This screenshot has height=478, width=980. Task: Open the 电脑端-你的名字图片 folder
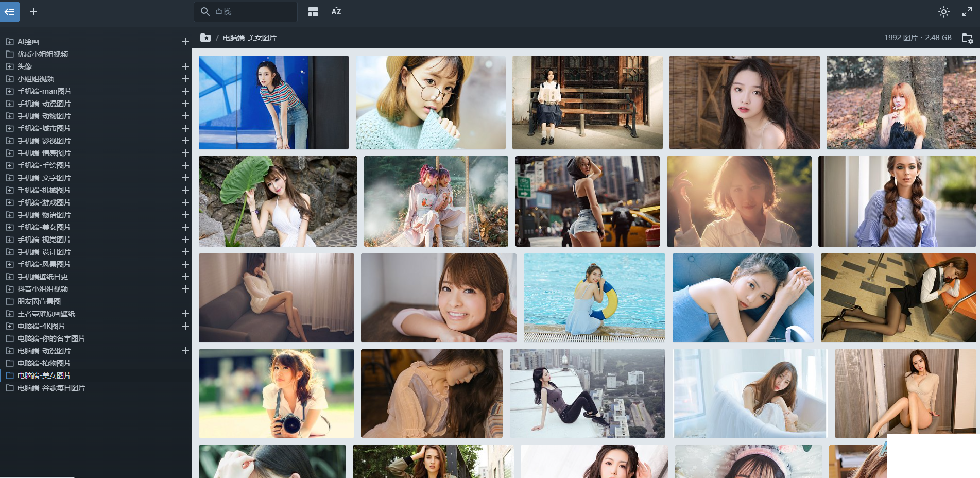(51, 338)
